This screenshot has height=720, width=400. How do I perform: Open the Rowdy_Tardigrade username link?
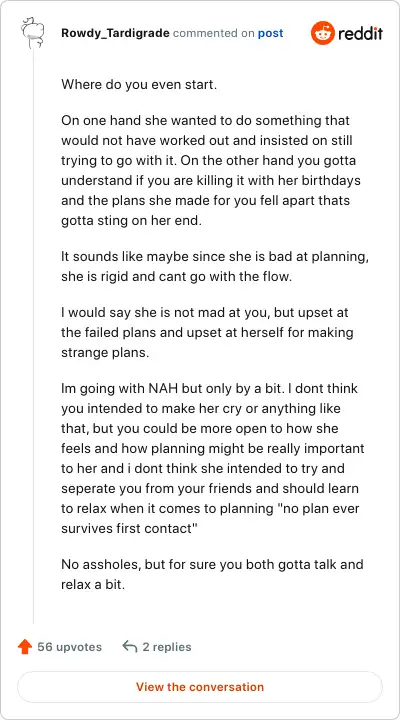(115, 34)
